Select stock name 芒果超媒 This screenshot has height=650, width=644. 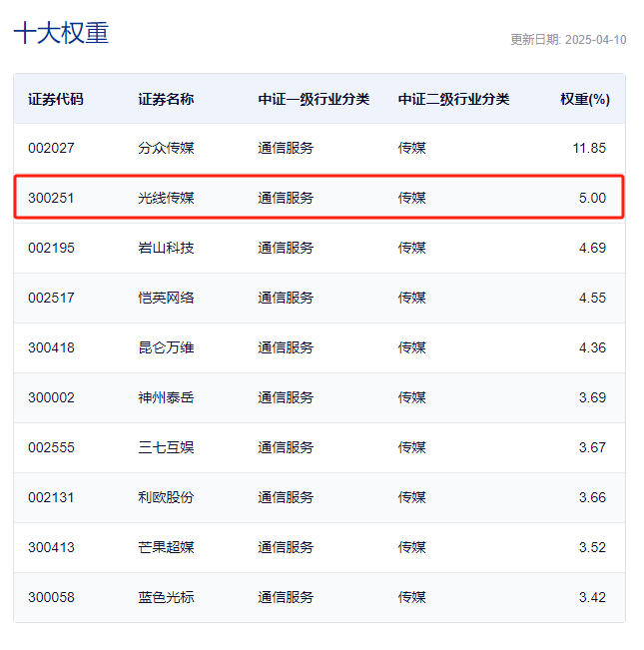(166, 547)
